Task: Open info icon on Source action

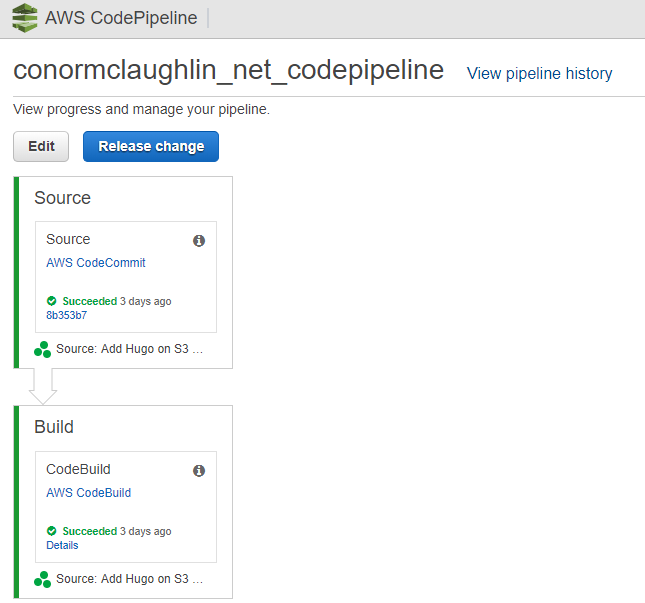Action: tap(199, 241)
